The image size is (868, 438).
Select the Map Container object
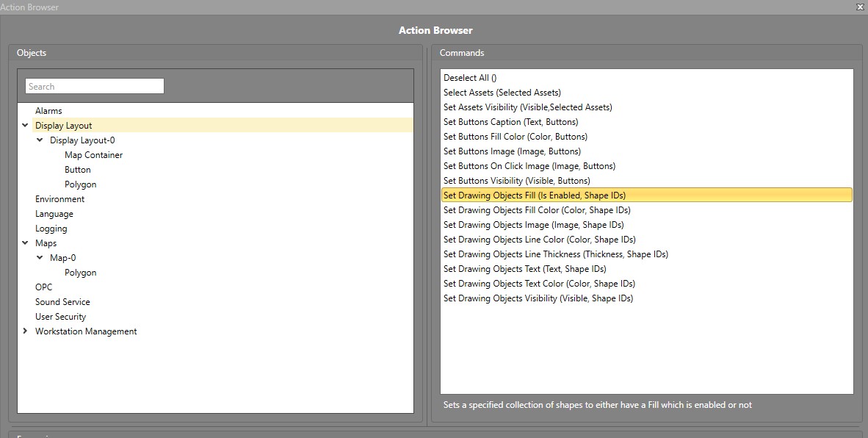93,155
